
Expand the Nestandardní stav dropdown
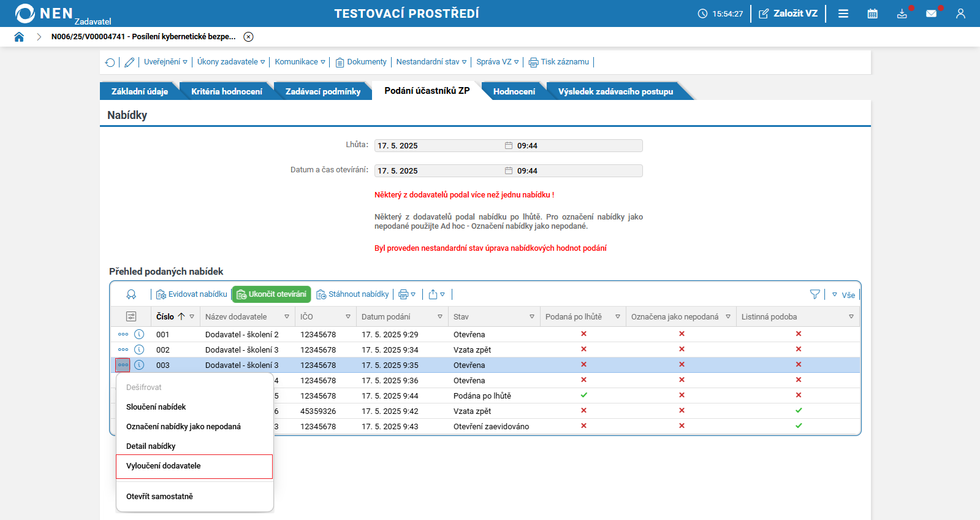point(431,62)
